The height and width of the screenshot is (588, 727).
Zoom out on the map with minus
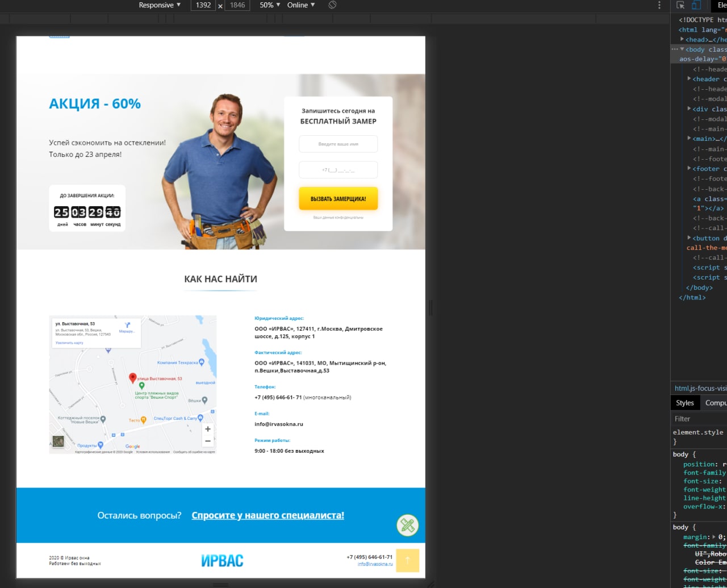(208, 441)
